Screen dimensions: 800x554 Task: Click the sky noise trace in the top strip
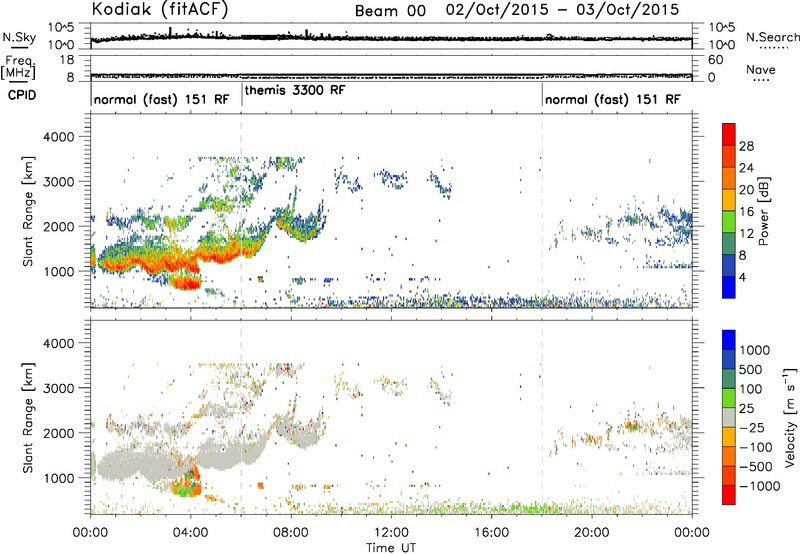pos(391,38)
